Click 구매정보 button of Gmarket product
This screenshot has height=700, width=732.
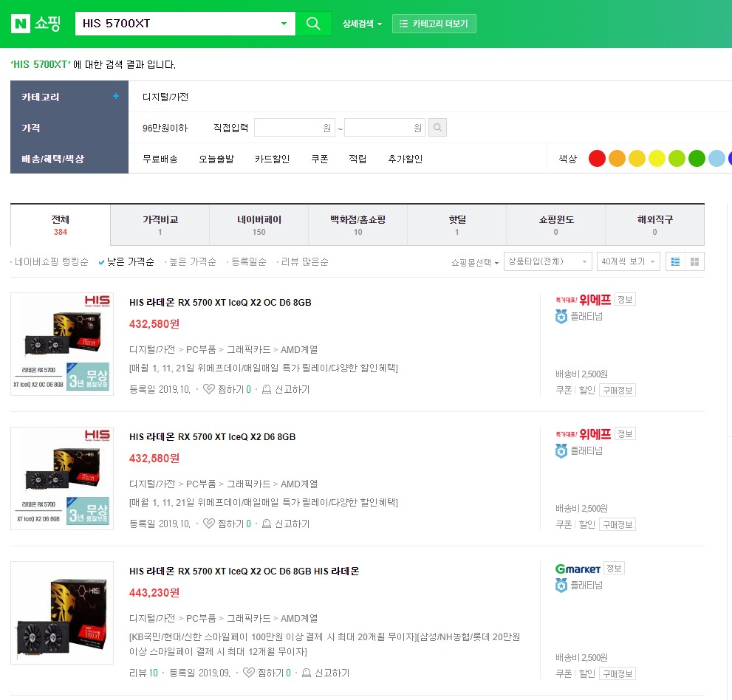click(x=618, y=674)
